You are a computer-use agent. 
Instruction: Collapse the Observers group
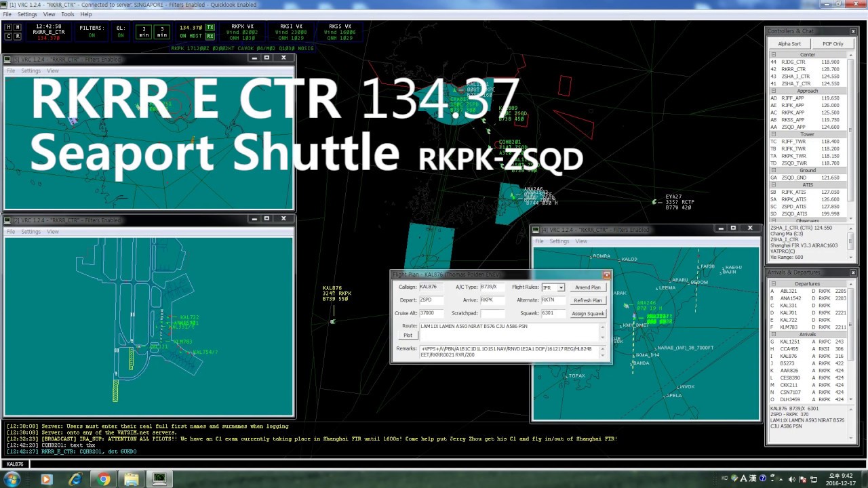tap(773, 220)
